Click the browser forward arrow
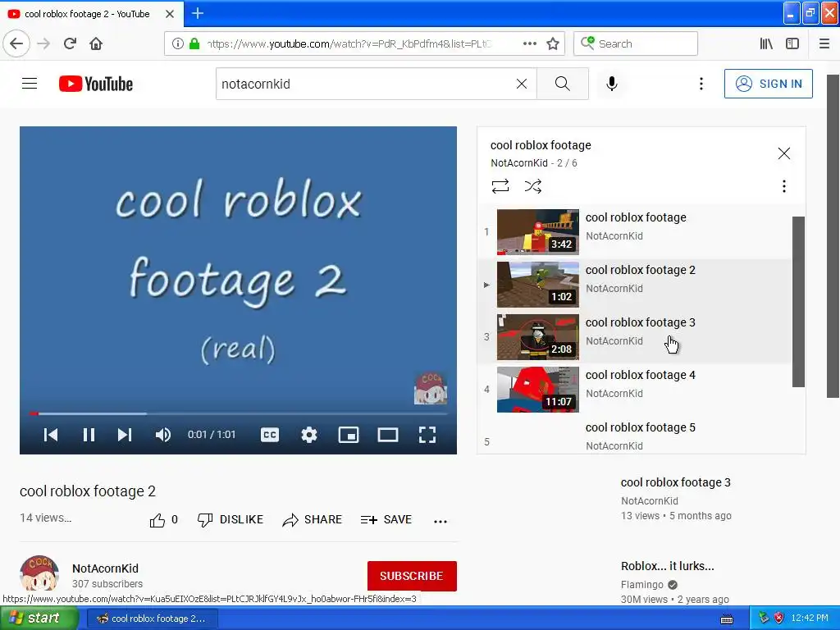Viewport: 840px width, 630px height. point(43,43)
